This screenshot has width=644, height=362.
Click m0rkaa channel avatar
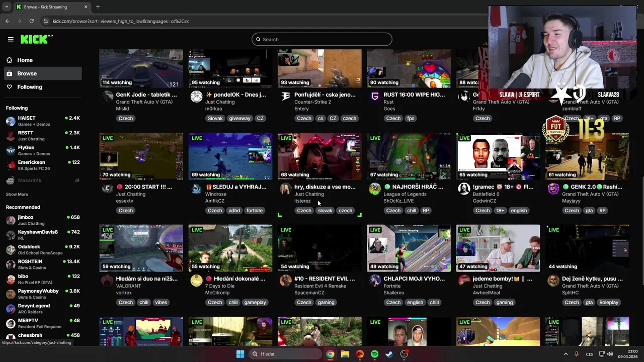(196, 97)
